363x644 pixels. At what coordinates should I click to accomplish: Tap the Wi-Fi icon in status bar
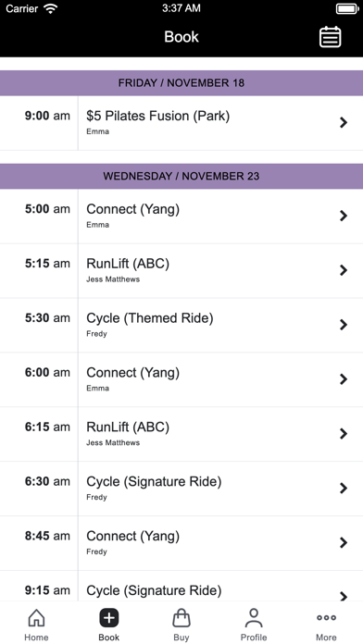coord(51,8)
